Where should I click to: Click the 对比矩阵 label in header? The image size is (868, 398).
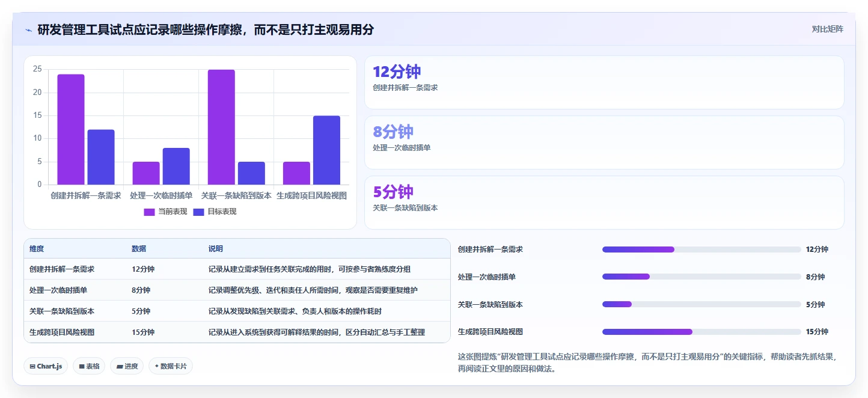tap(827, 29)
